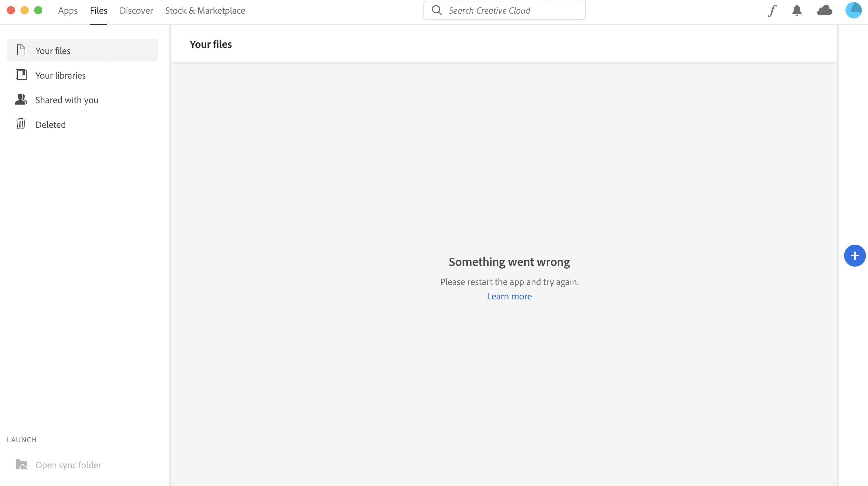
Task: Click the Open sync folder label
Action: [68, 465]
